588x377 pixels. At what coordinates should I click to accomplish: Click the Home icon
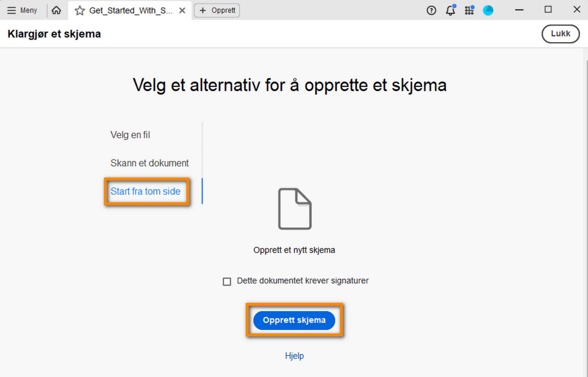click(x=56, y=10)
